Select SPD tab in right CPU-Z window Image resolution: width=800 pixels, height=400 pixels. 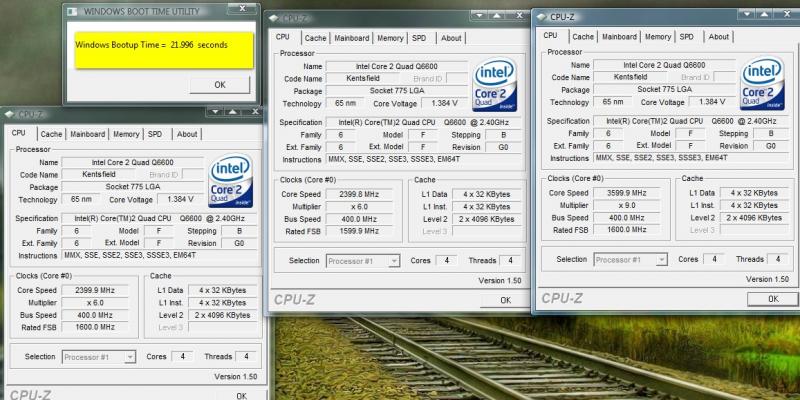point(687,37)
